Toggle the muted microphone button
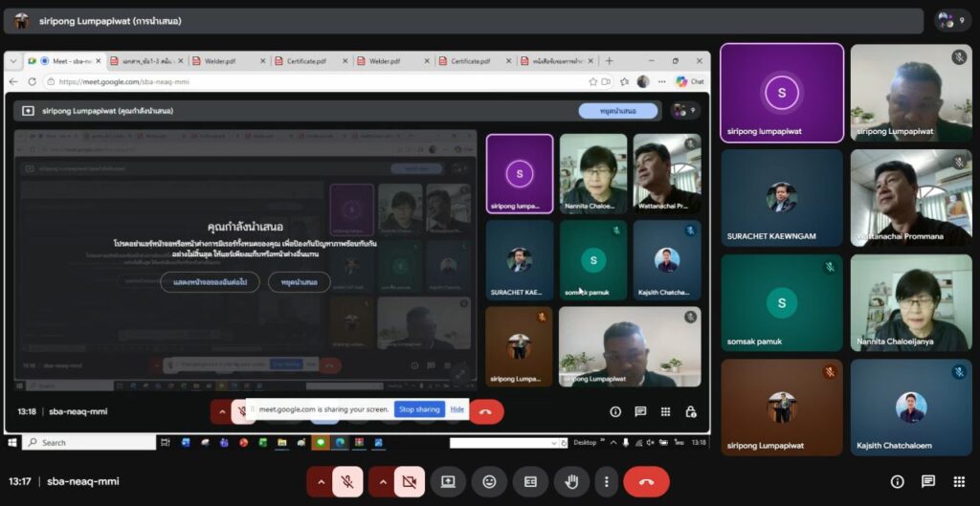Image resolution: width=980 pixels, height=506 pixels. (x=347, y=482)
